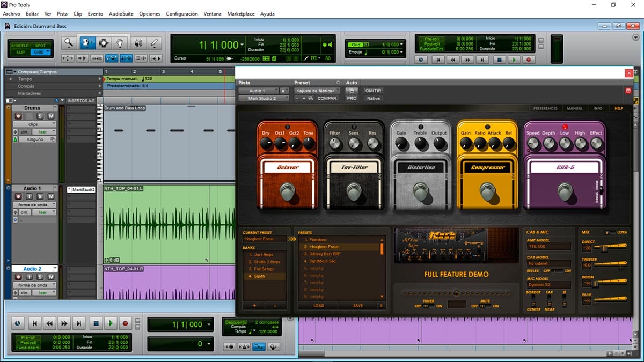Open the Drums clips view dropdown
This screenshot has width=644, height=362.
coord(34,124)
